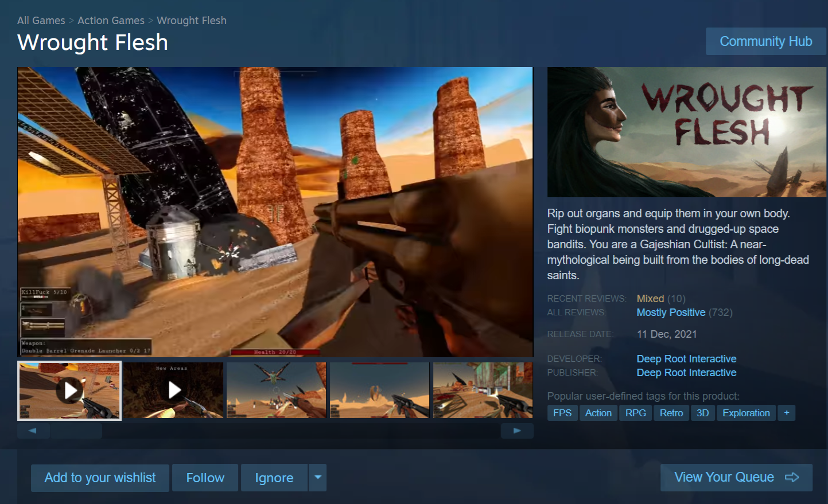Add Wrought Flesh to your wishlist
This screenshot has width=828, height=504.
click(x=100, y=478)
